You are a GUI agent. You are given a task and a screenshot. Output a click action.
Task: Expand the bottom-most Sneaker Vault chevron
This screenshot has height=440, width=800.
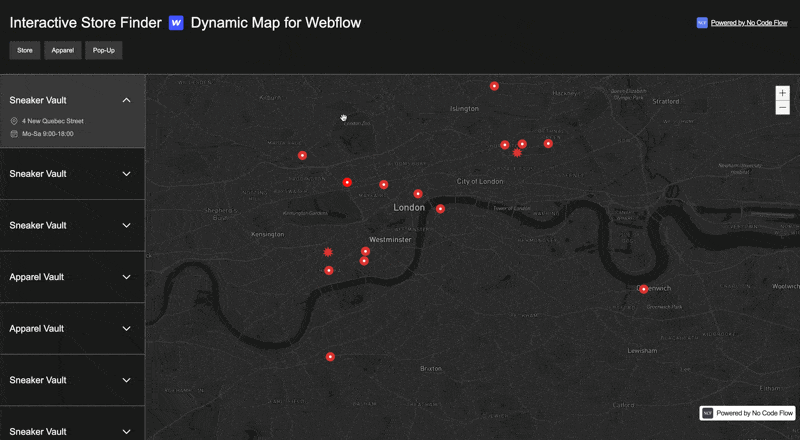127,431
